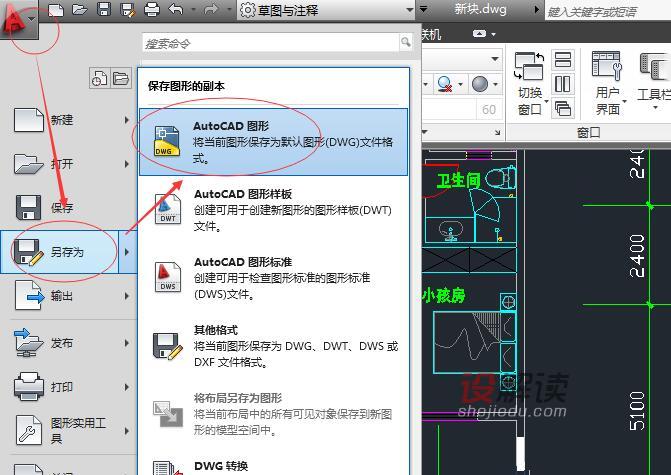Expand the 输出 submenu arrow
671x475 pixels.
127,296
